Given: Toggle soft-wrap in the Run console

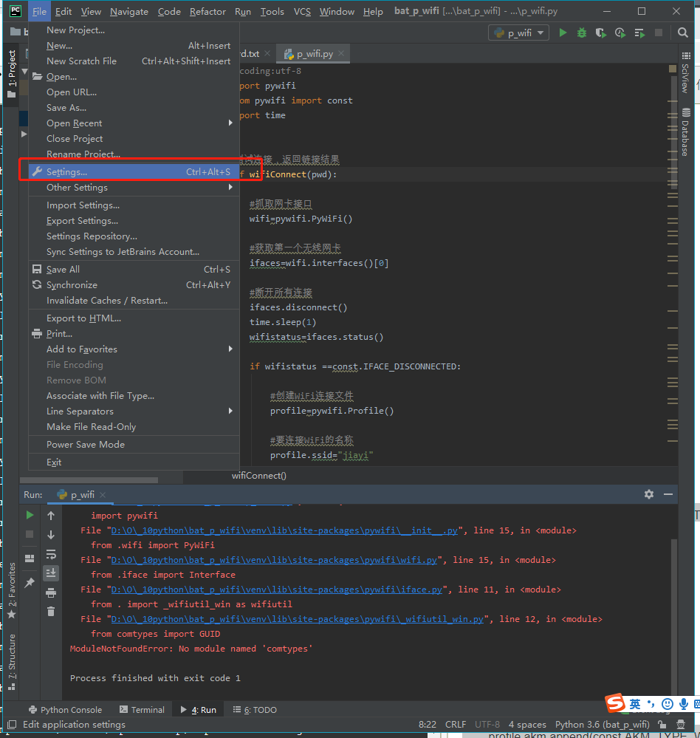Looking at the screenshot, I should 51,554.
